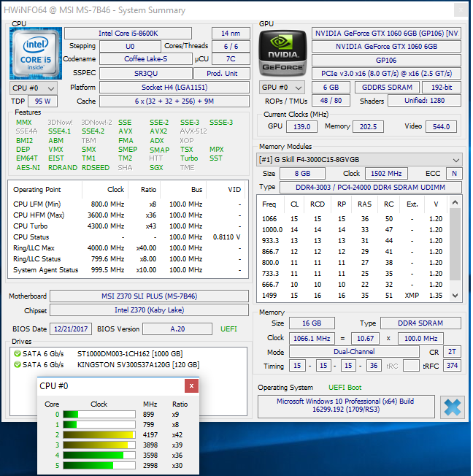The width and height of the screenshot is (473, 476).
Task: Click the Coffee Lake-S codename field
Action: coord(146,59)
